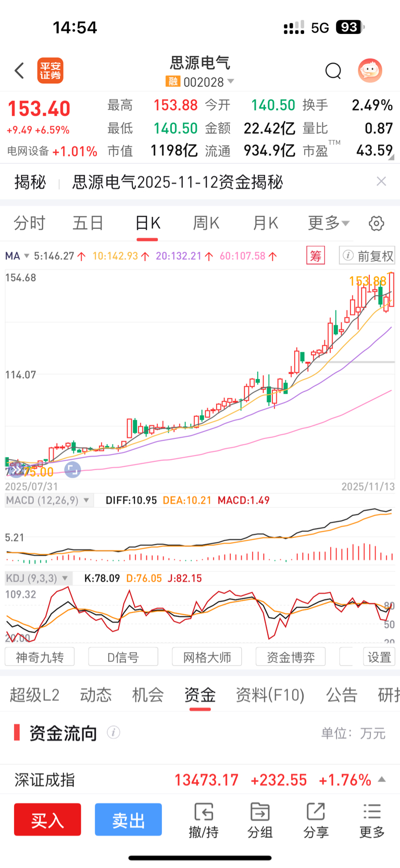This screenshot has height=868, width=400.
Task: Expand the stock code 002028 dropdown arrow
Action: (x=231, y=82)
